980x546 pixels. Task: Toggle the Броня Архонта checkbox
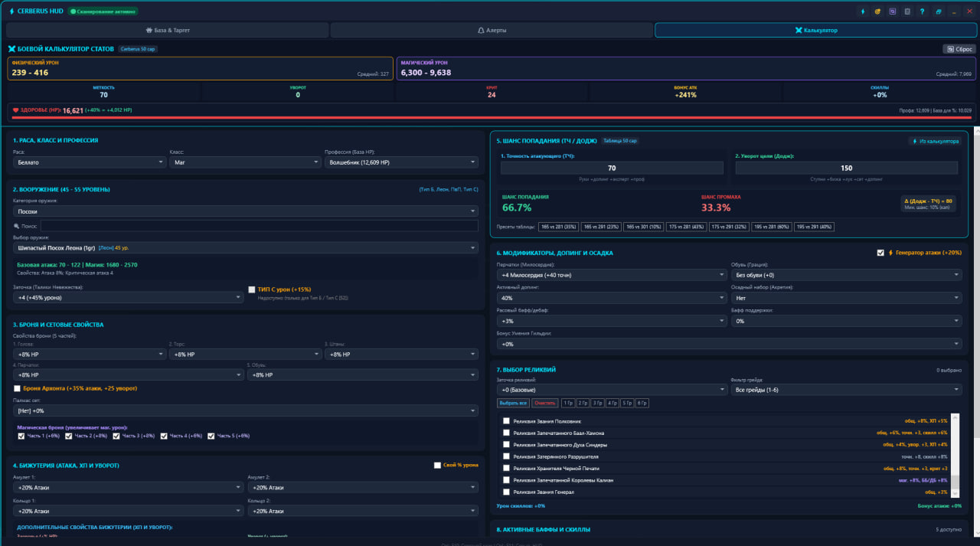[x=17, y=388]
